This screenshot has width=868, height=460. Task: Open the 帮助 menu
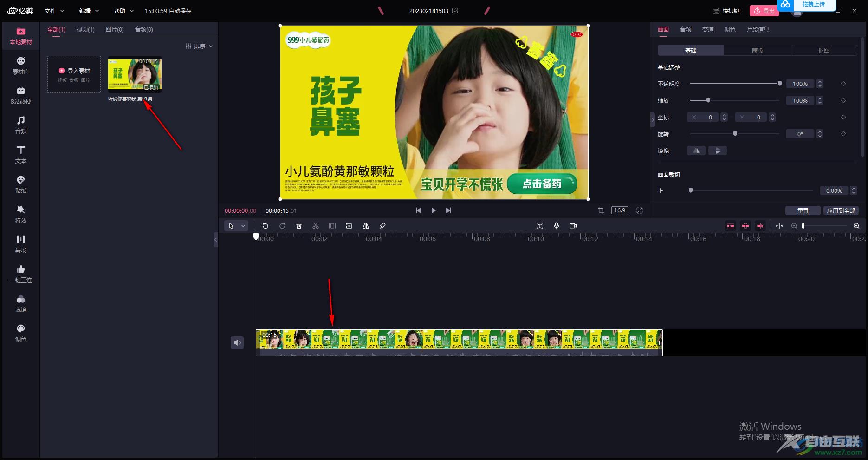click(x=124, y=11)
